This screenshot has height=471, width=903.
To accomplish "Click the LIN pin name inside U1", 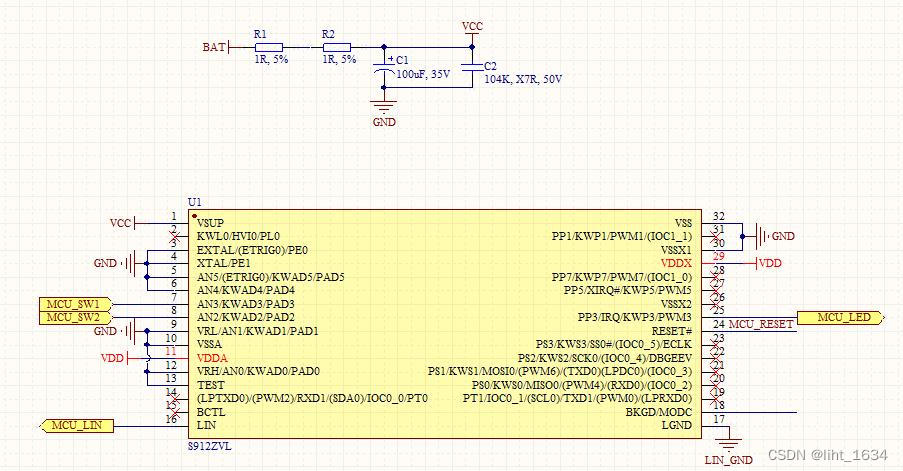I will tap(206, 426).
